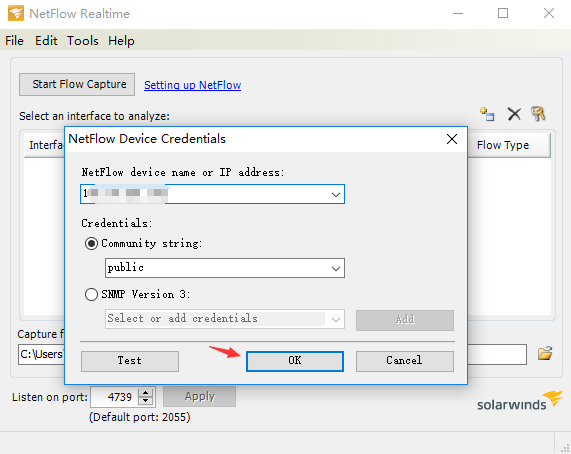Click the Cancel button in dialog
The width and height of the screenshot is (571, 454).
click(405, 361)
